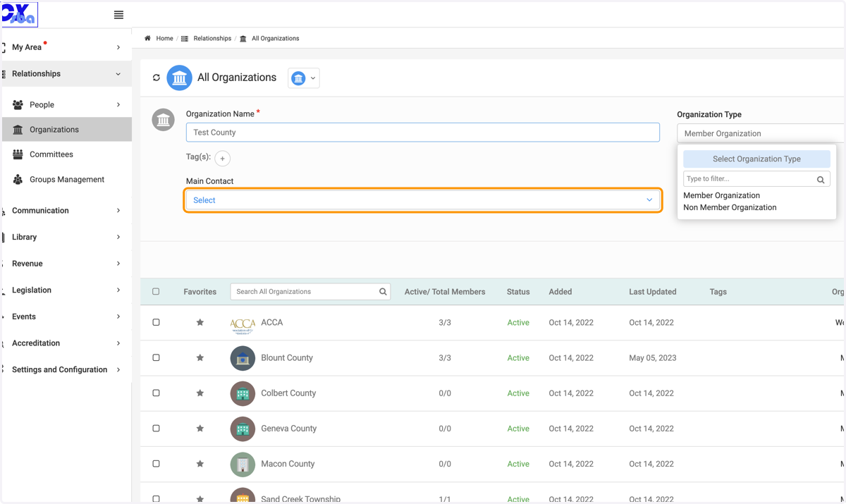Screen dimensions: 846x504
Task: Click May 05, 2023 updated date
Action: tap(652, 358)
